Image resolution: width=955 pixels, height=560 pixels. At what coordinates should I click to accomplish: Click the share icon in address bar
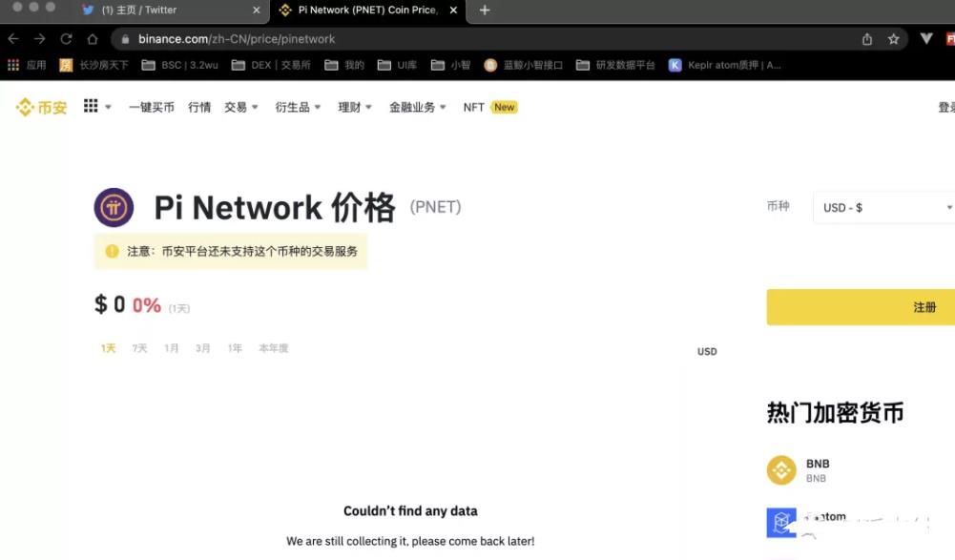[866, 39]
